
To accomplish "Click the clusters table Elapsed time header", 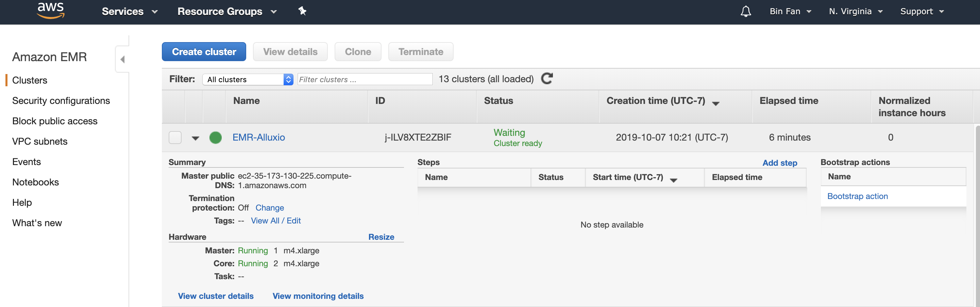I will pos(789,101).
